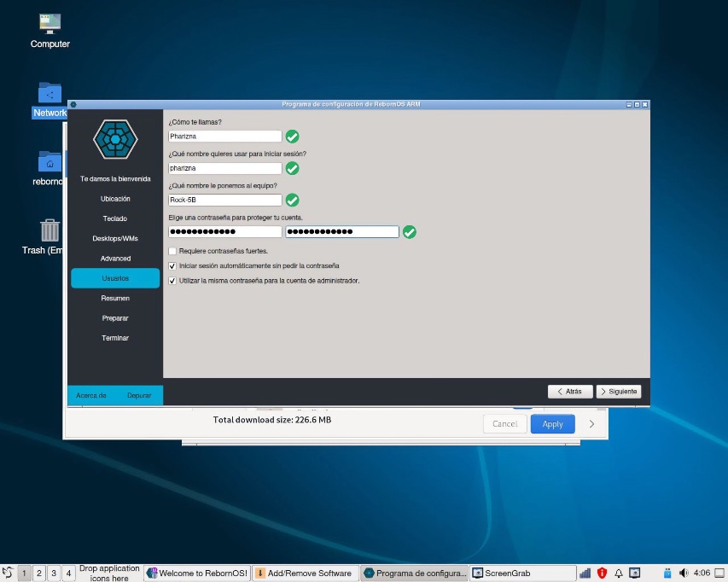Click installer window title bar app icon
The height and width of the screenshot is (582, 728).
click(x=73, y=104)
